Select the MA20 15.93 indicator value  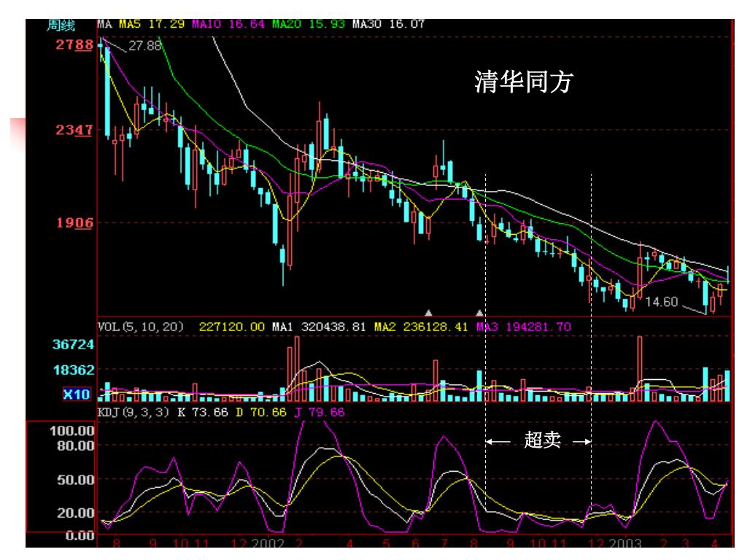point(309,24)
